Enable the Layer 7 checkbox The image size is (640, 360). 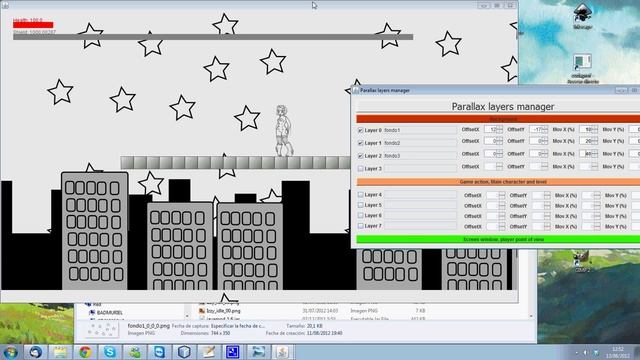[360, 225]
